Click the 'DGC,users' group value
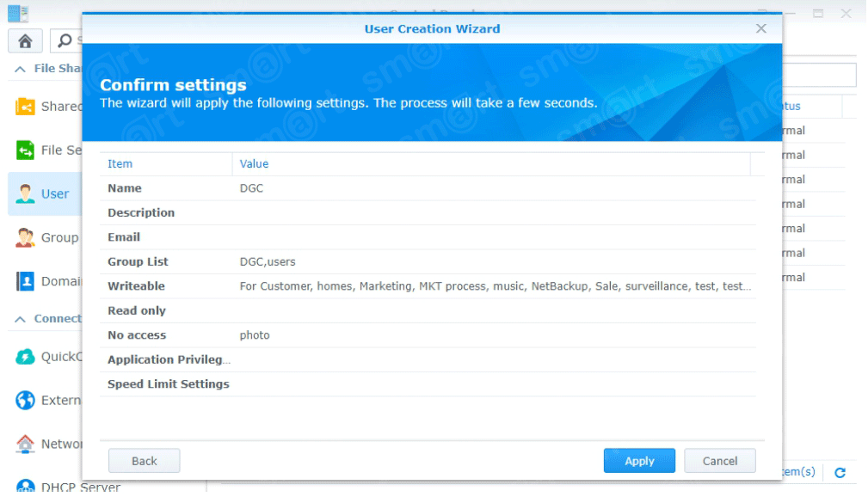 268,262
